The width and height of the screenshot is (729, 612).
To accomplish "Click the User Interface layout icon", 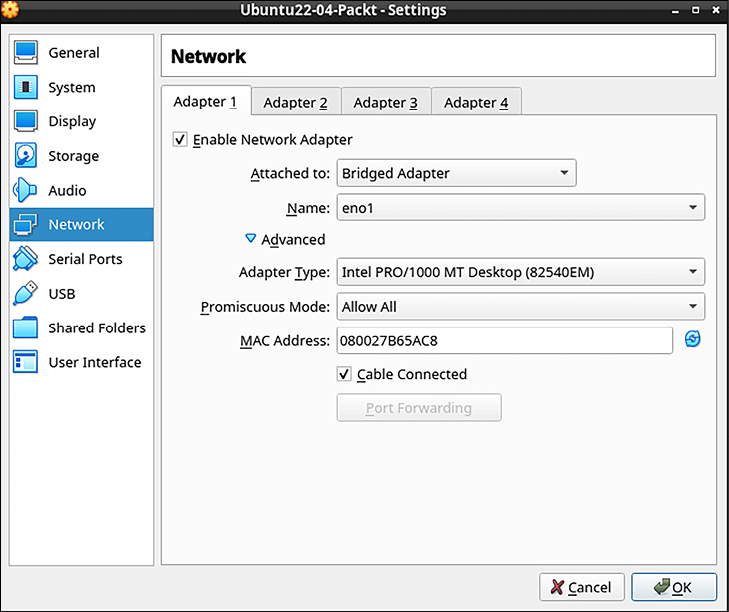I will click(26, 362).
